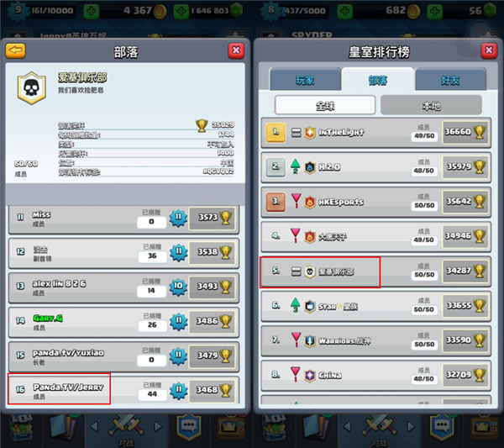Close the 皇室排行榜 leaderboard window
Viewport: 504px width, 448px height.
489,50
